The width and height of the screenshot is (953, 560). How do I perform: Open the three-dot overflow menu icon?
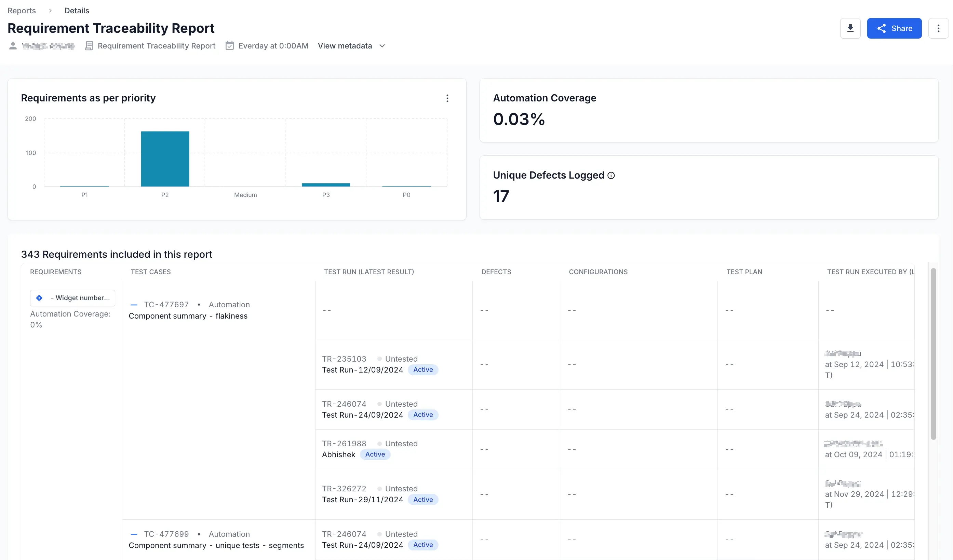pos(939,28)
